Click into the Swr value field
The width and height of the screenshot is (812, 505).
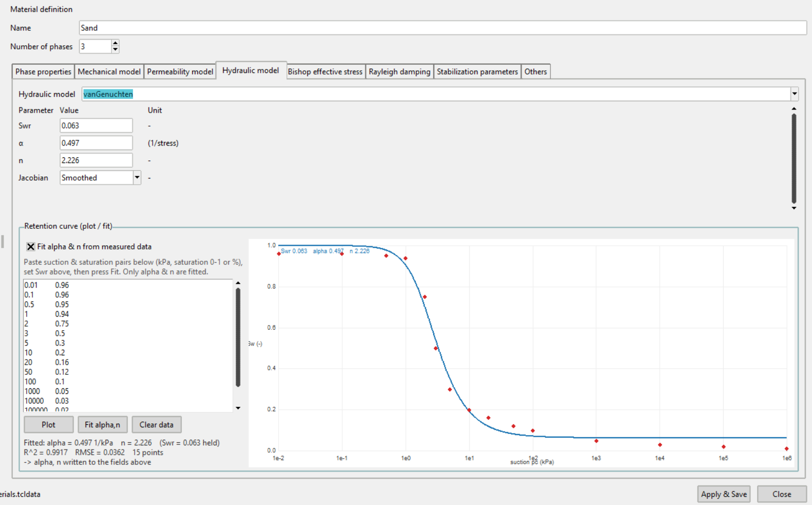pyautogui.click(x=96, y=125)
